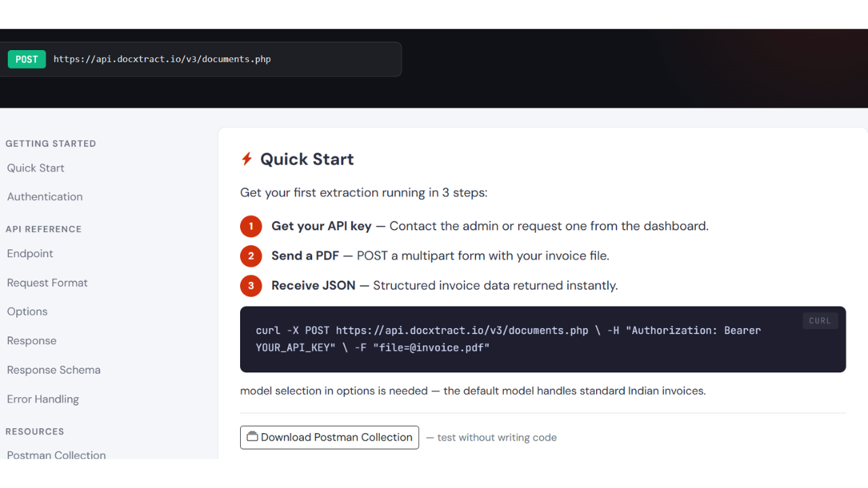
Task: Click the step 1 red circle
Action: [251, 226]
